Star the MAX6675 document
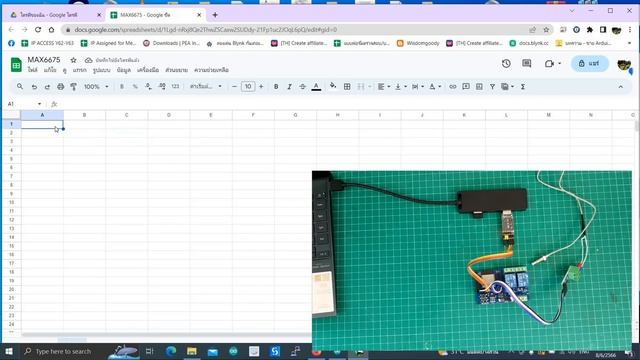This screenshot has height=360, width=640. click(x=73, y=60)
